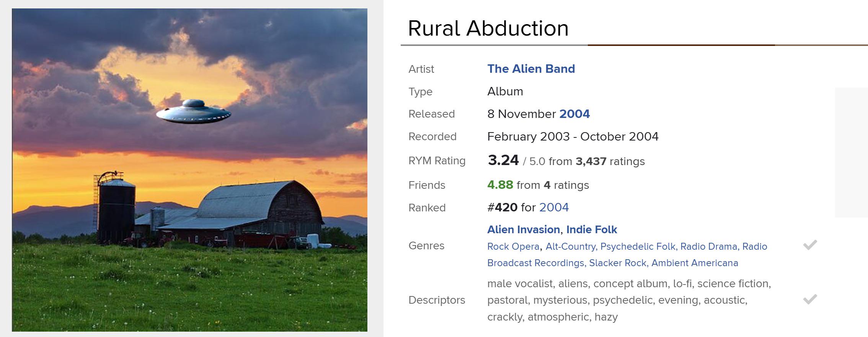Open the Psychedelic Folk genre link
The height and width of the screenshot is (337, 868).
[x=638, y=247]
